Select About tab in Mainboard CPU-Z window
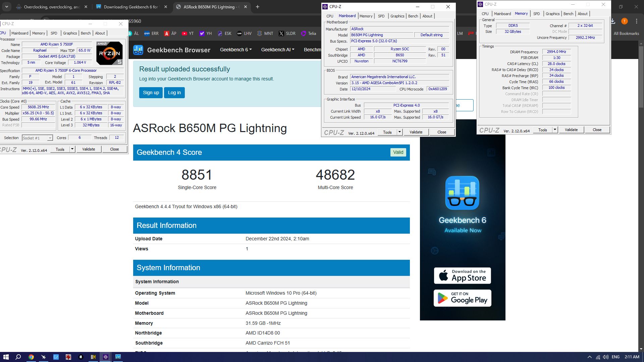The image size is (644, 362). 427,16
